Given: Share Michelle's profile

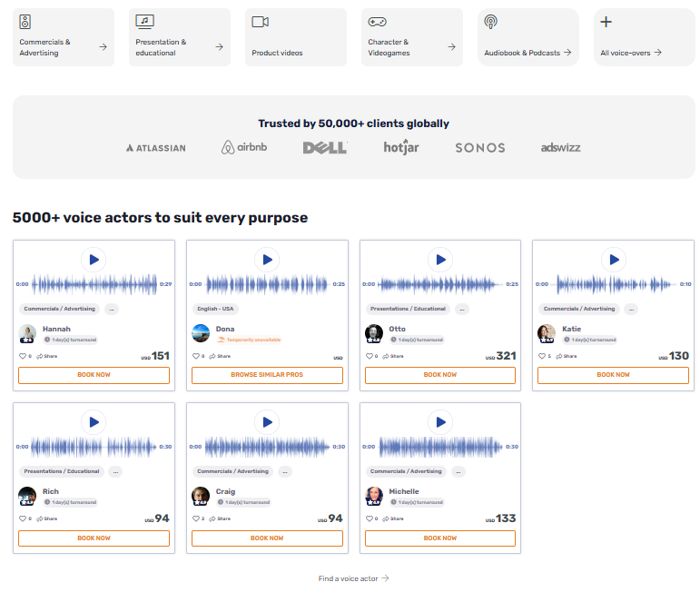Looking at the screenshot, I should tap(393, 519).
